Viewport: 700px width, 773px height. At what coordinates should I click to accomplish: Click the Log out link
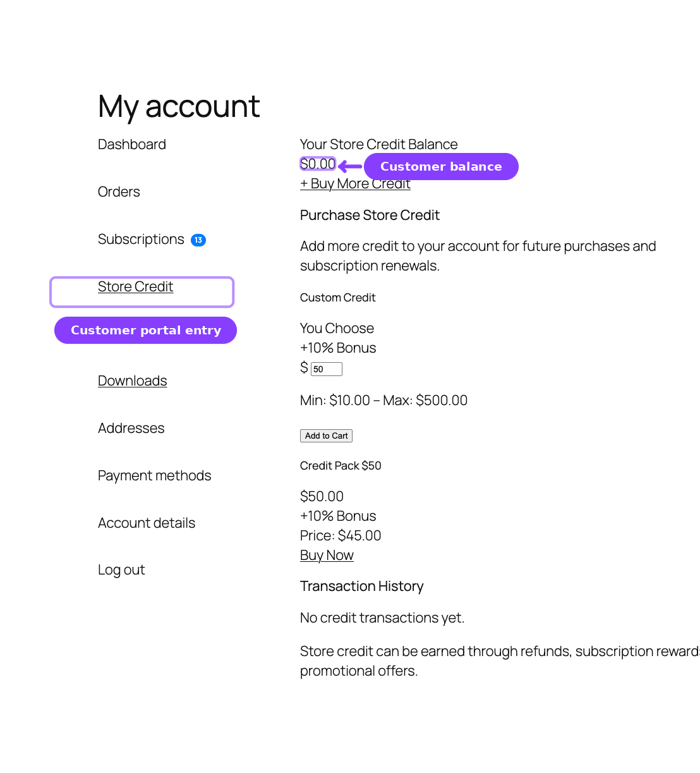coord(121,569)
